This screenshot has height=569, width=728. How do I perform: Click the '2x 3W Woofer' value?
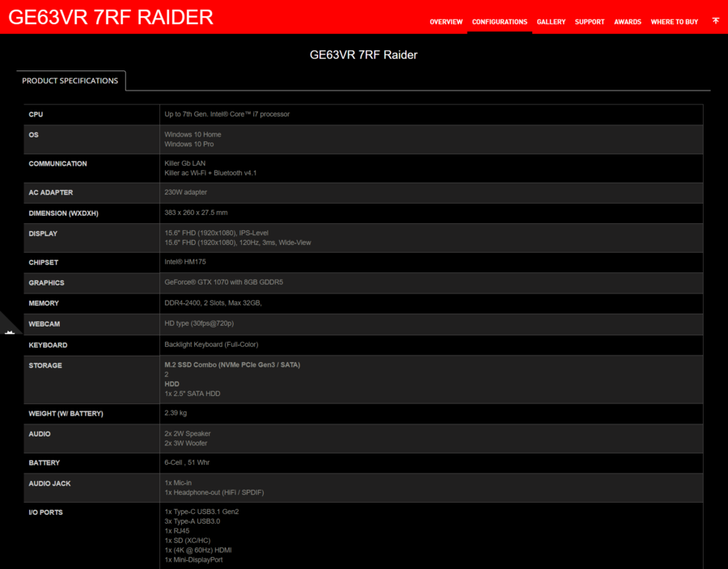(x=186, y=444)
